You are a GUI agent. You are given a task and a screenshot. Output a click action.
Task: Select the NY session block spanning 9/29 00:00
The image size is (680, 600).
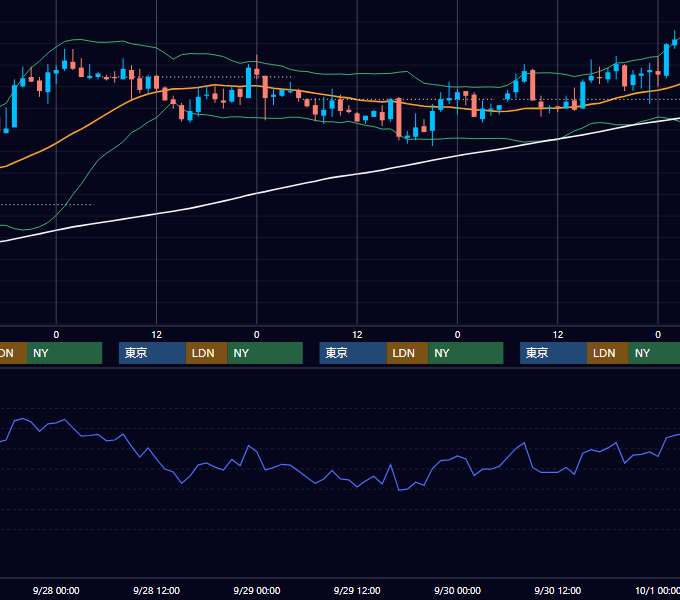(265, 353)
